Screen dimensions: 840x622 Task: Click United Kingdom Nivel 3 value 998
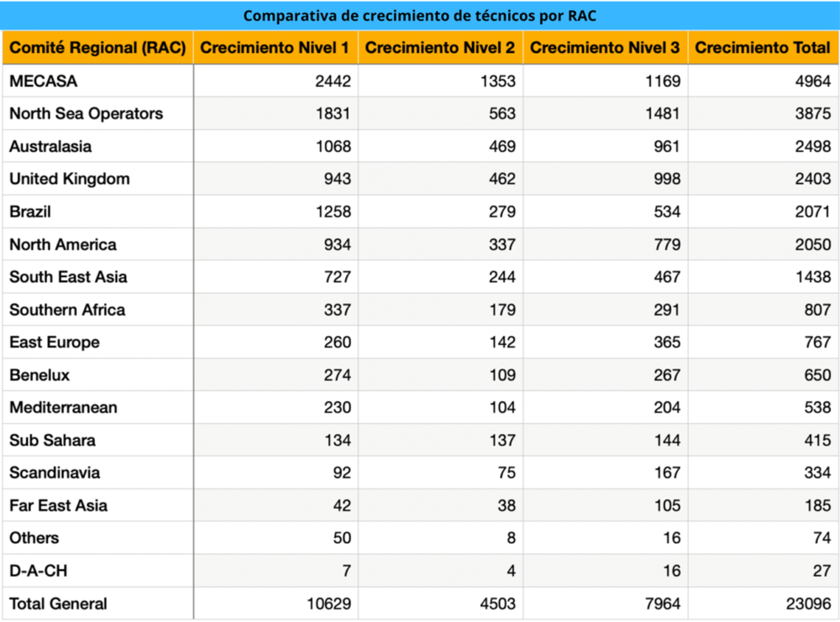pos(668,179)
